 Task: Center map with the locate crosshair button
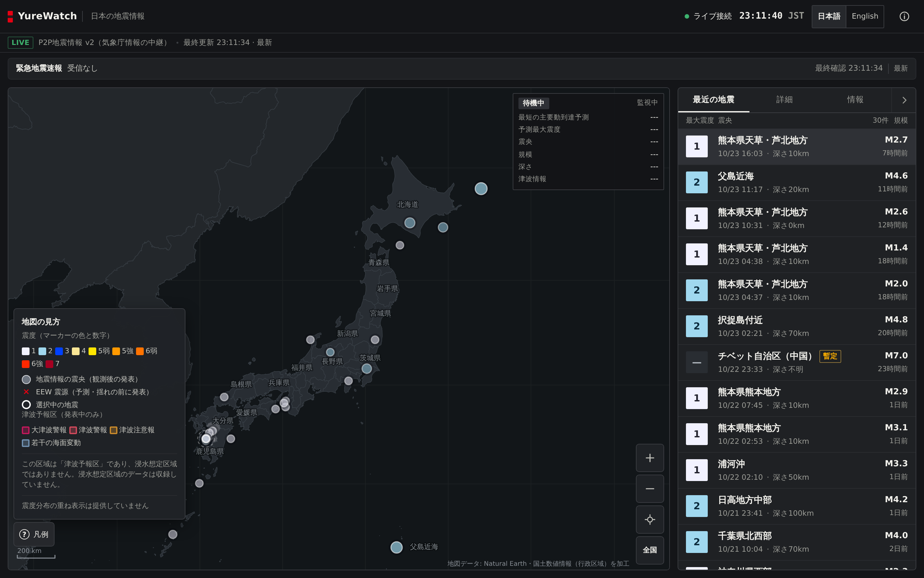click(x=649, y=520)
